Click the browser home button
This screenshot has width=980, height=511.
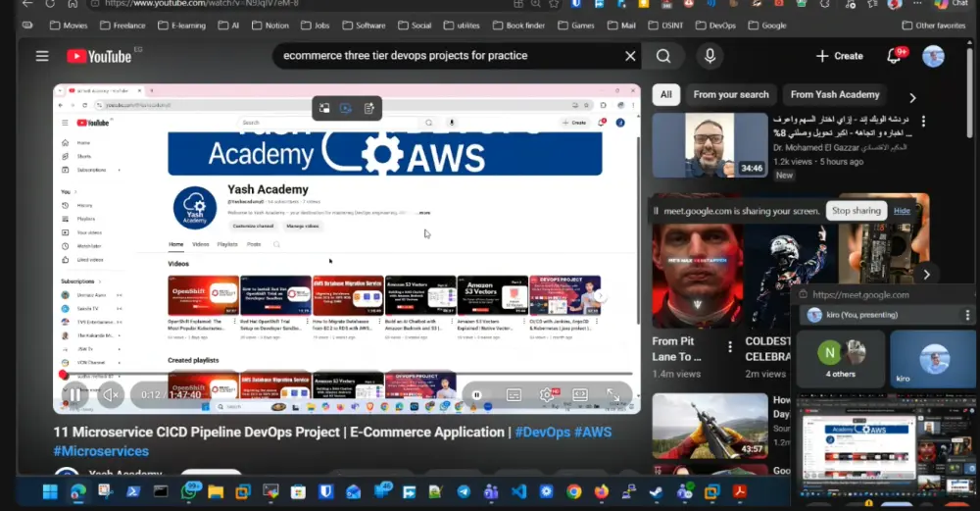pos(73,4)
